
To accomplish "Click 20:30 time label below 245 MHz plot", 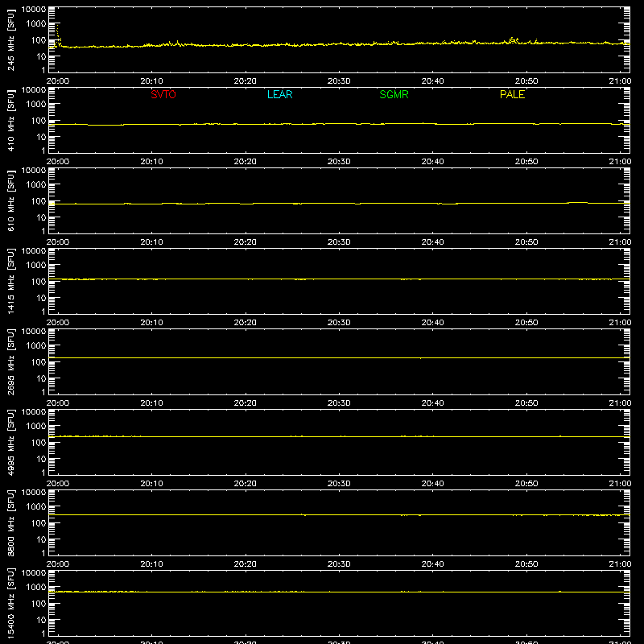I will [x=339, y=81].
